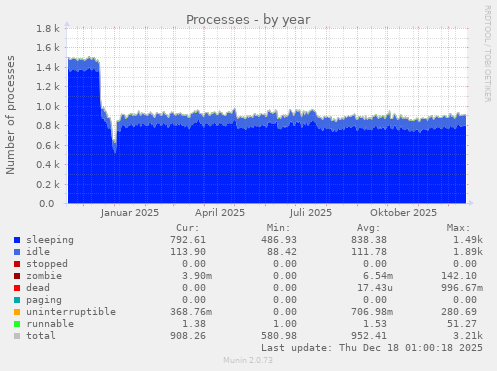Click the runnable maximum value 51.27
This screenshot has width=497, height=371.
click(x=462, y=324)
